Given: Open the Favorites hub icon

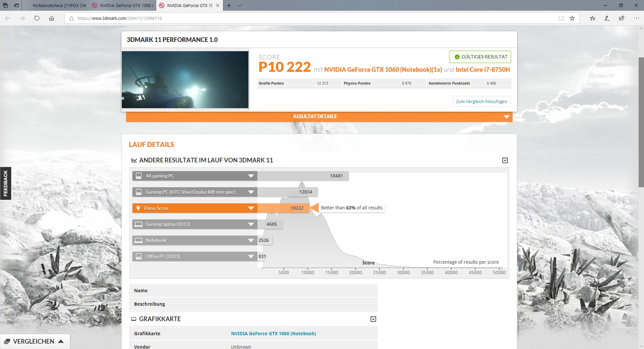Looking at the screenshot, I should [593, 18].
